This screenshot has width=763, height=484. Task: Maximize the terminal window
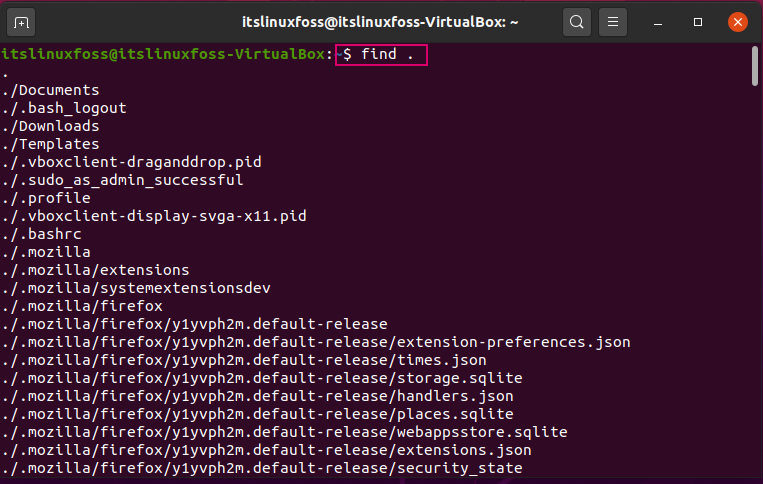[x=698, y=22]
